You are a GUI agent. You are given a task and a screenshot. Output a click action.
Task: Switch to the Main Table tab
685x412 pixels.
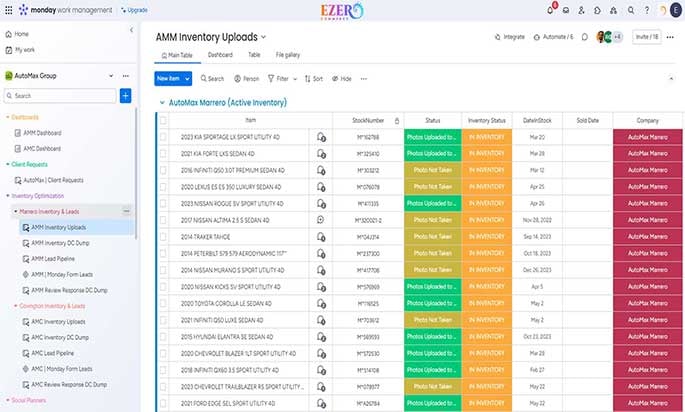tap(177, 55)
